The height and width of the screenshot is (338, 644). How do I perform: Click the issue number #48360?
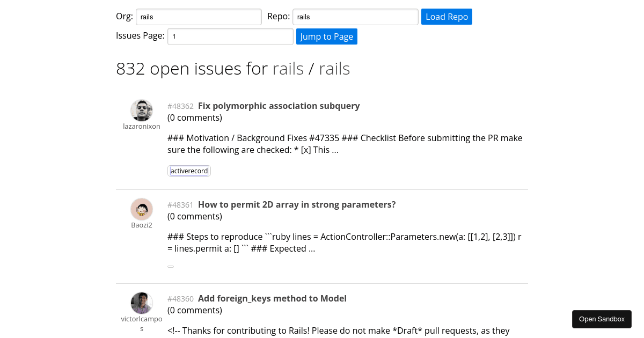[180, 299]
